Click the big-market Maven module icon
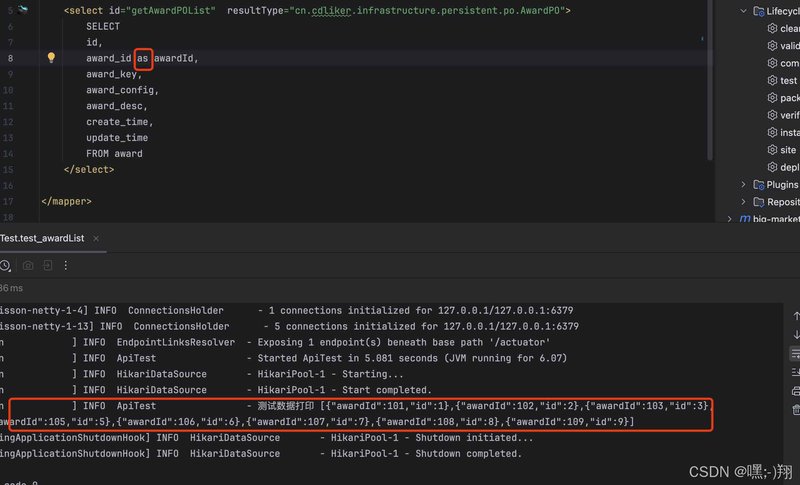Screen dimensions: 800x485 [x=745, y=219]
